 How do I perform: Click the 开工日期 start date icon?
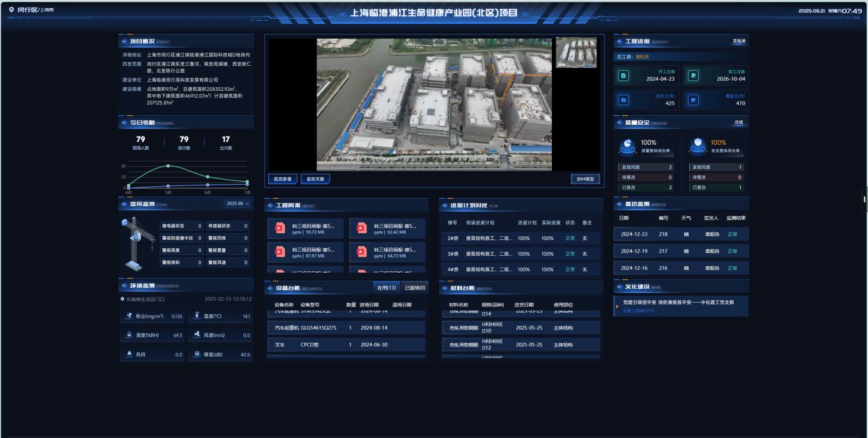click(623, 76)
